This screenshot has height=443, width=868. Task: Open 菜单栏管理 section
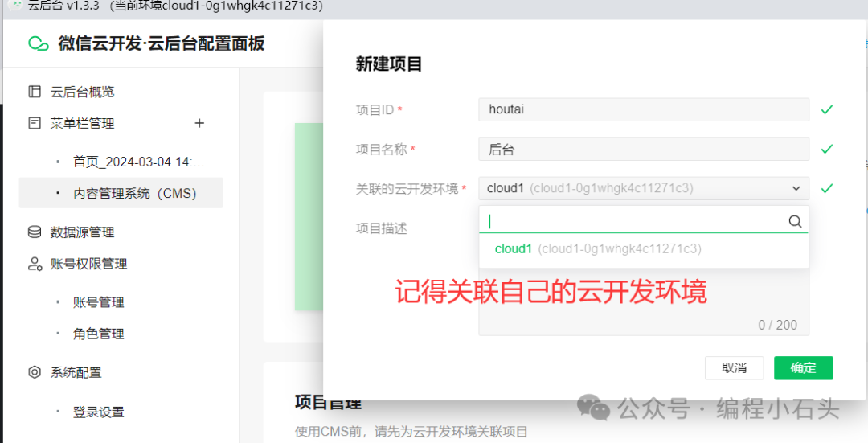[x=83, y=123]
